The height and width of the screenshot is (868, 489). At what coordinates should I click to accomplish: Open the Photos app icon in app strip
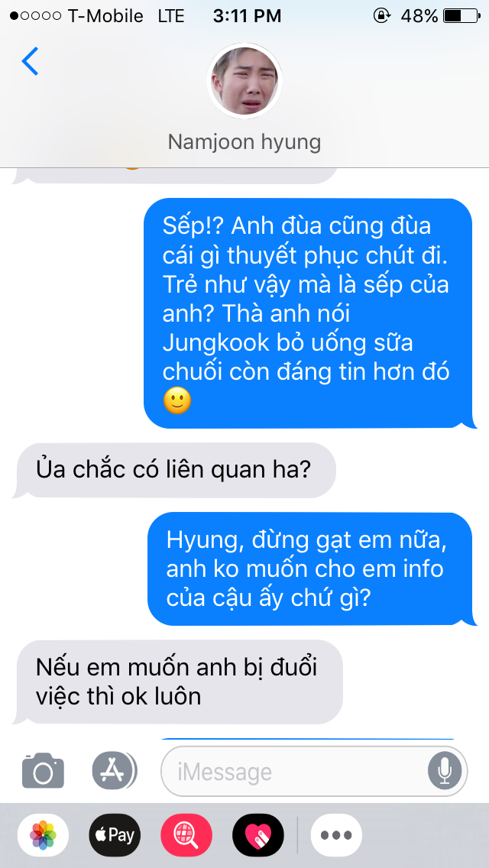44,835
